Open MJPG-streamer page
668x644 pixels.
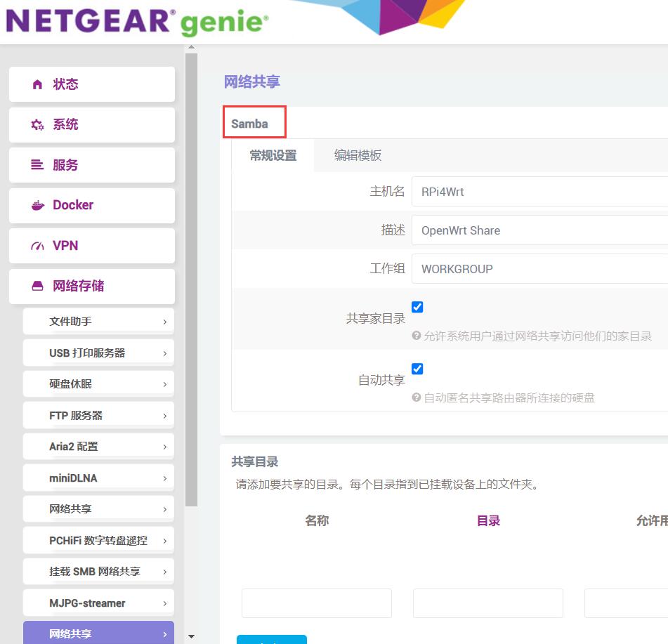(x=98, y=603)
